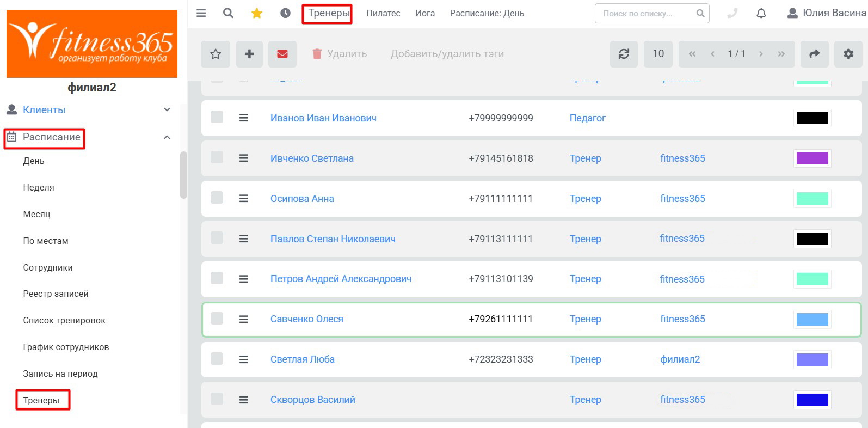Image resolution: width=868 pixels, height=428 pixels.
Task: Switch to the Пилатес tab
Action: [x=383, y=14]
